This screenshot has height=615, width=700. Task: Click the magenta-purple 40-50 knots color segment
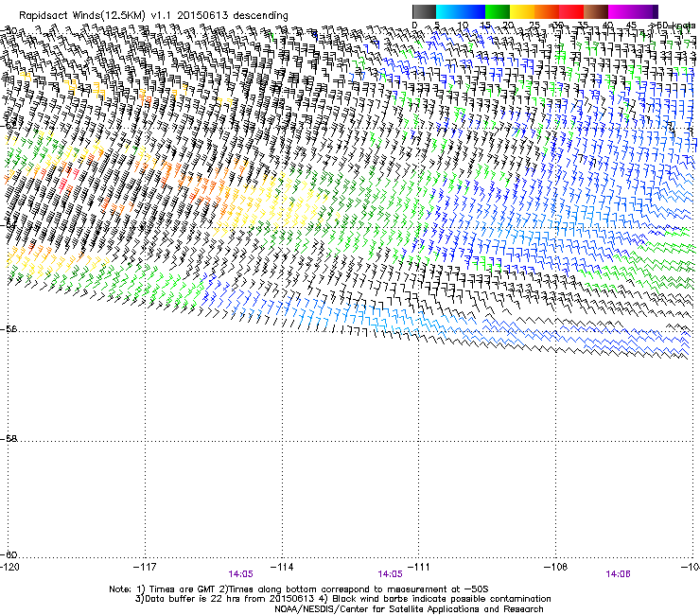pyautogui.click(x=633, y=11)
